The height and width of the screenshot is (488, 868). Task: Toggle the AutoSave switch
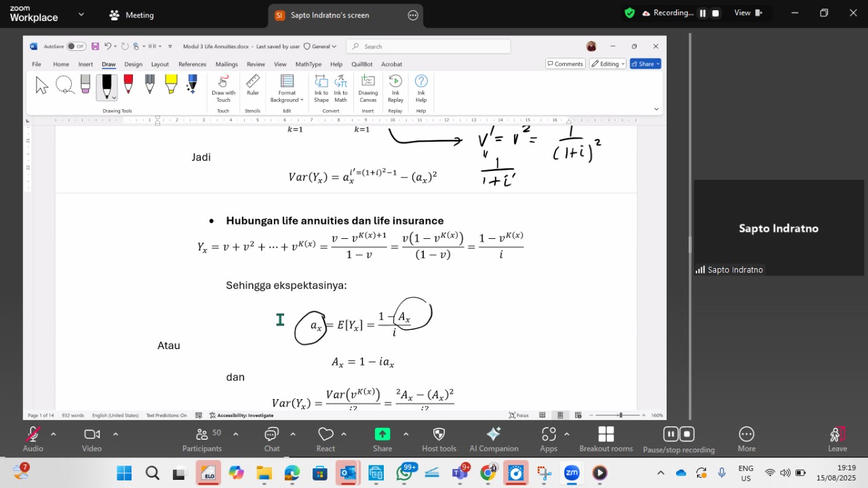[76, 47]
